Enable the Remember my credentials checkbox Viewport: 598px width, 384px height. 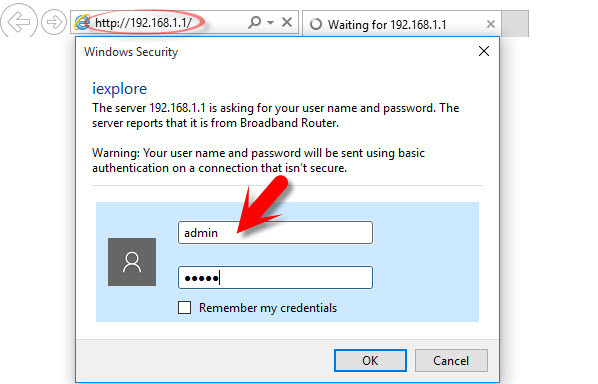[x=185, y=307]
